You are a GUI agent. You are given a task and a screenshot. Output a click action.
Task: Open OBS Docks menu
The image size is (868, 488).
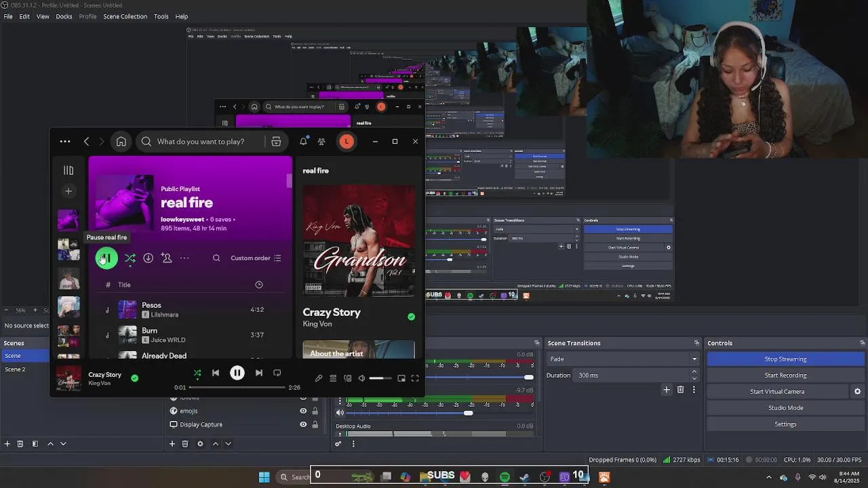[64, 16]
